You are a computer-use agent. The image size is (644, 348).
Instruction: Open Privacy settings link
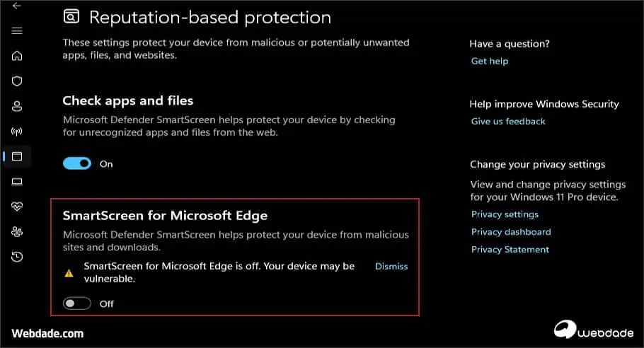[505, 214]
